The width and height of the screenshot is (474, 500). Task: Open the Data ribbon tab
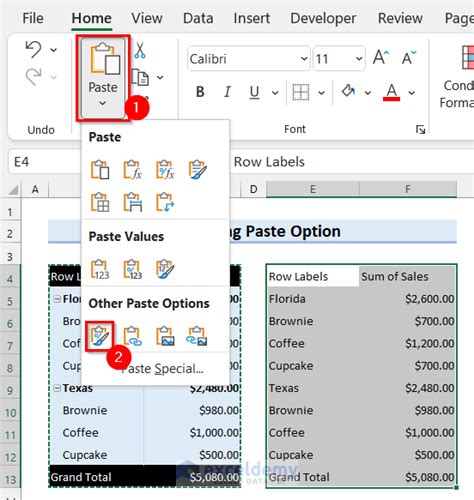pos(198,18)
